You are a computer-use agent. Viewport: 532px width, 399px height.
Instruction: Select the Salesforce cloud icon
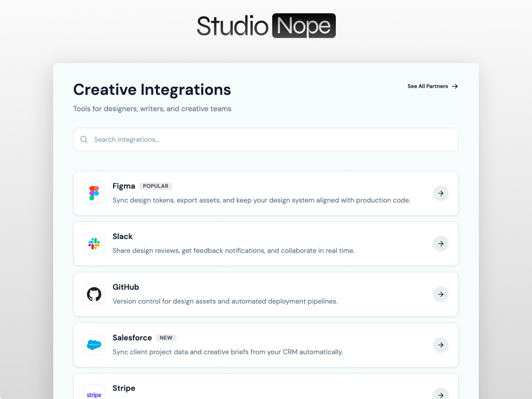click(94, 345)
